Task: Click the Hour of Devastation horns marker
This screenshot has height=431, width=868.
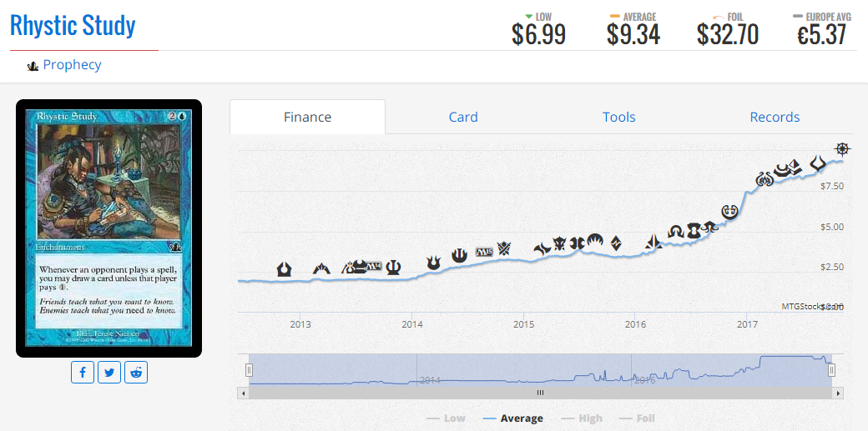Action: coord(818,163)
